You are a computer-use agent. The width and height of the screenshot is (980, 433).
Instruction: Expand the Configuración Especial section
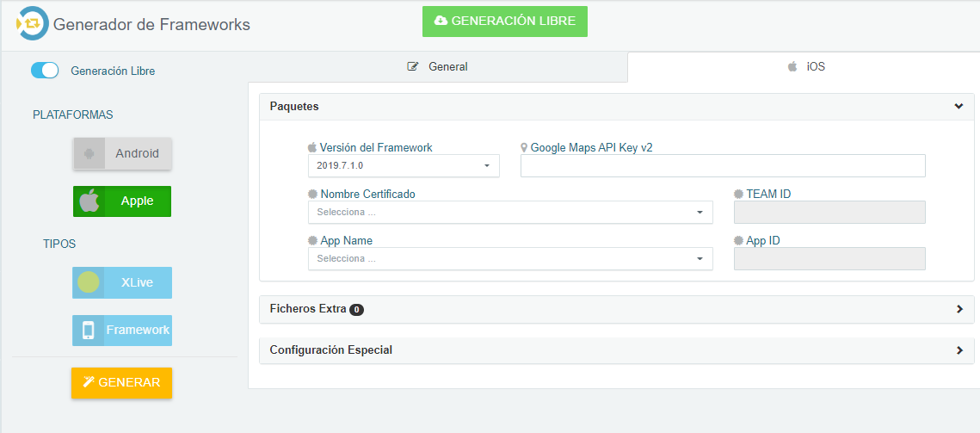(616, 350)
